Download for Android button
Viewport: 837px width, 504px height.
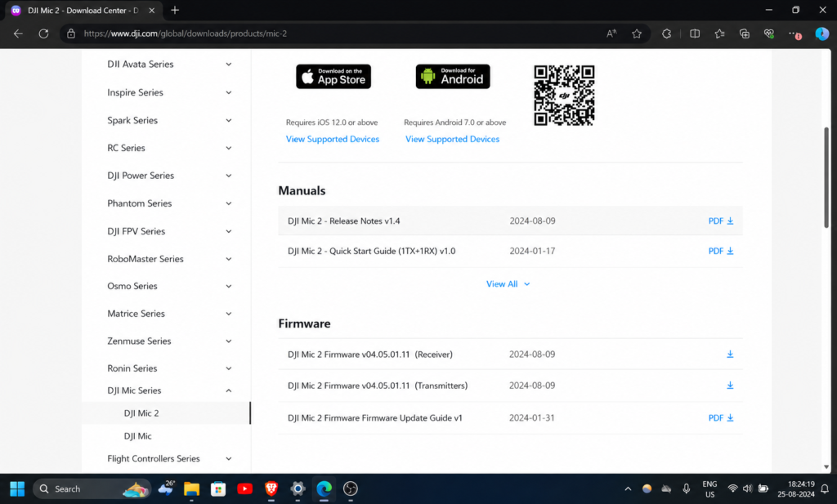pos(453,76)
